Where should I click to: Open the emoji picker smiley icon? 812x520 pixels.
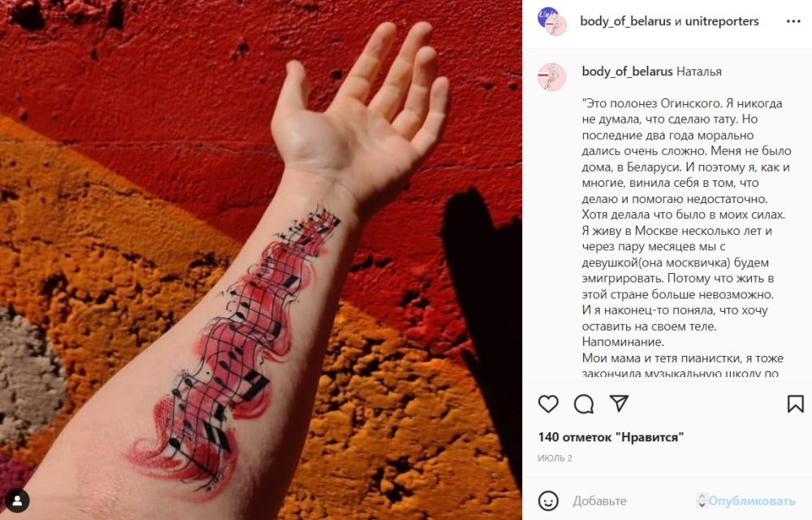click(548, 500)
